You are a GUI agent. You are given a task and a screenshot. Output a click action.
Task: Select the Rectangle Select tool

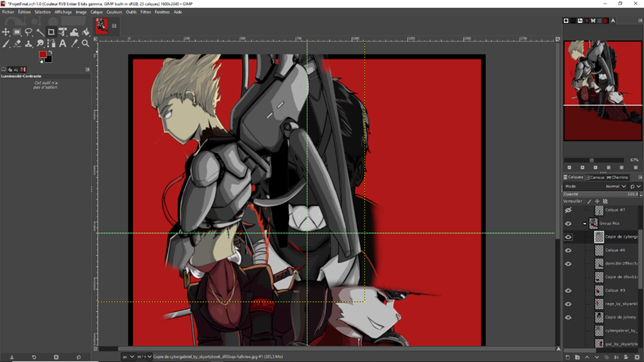point(17,32)
